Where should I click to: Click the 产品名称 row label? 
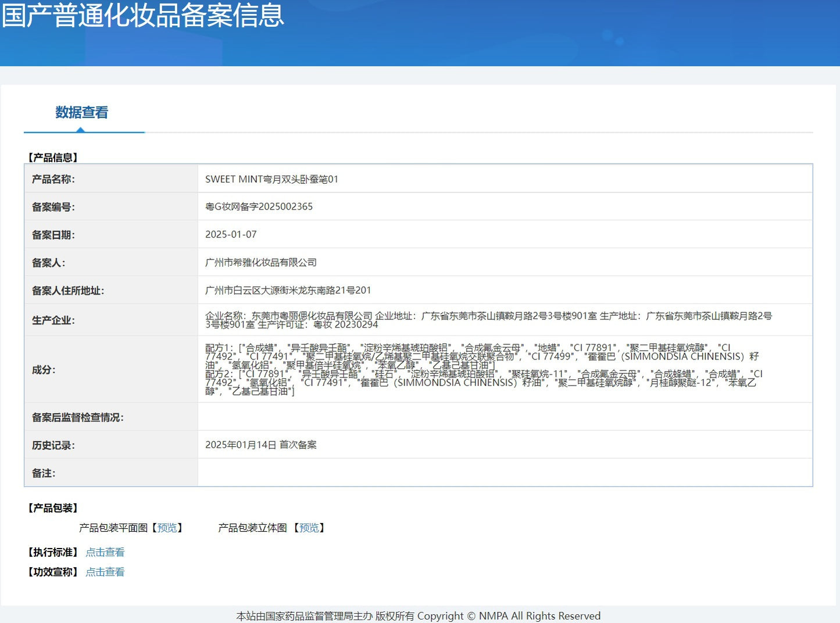(53, 179)
